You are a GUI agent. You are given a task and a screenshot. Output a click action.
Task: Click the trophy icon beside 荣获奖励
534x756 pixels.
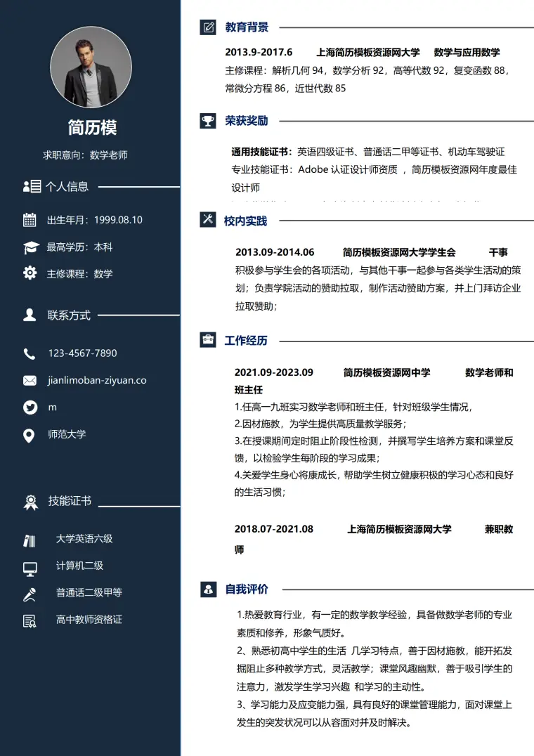click(208, 121)
